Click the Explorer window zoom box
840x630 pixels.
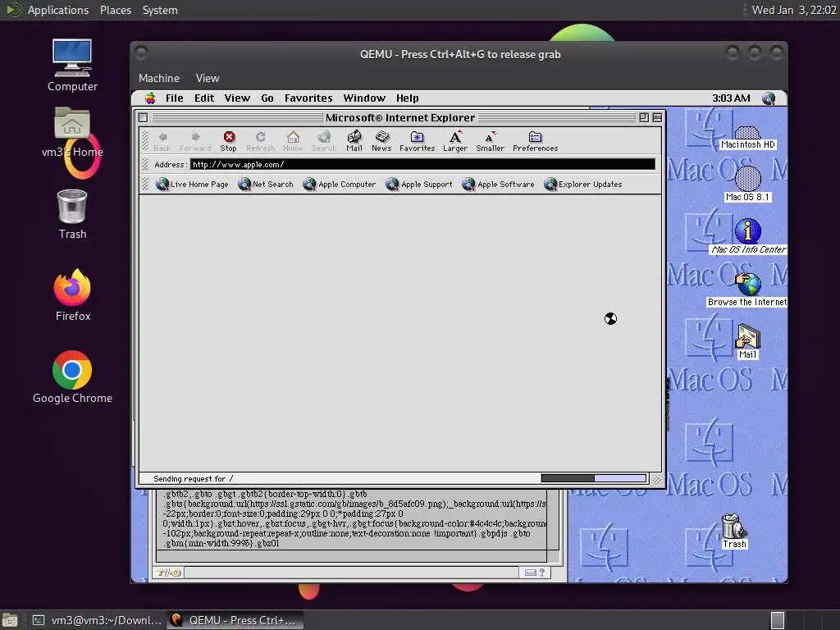click(644, 118)
